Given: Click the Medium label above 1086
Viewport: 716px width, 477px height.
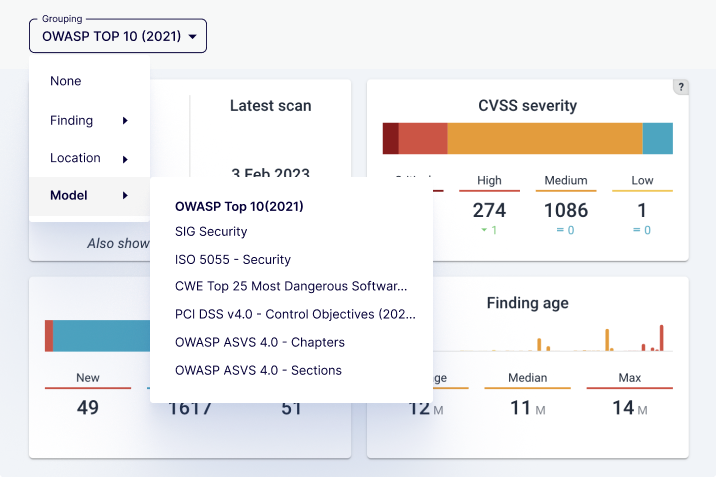Looking at the screenshot, I should [566, 180].
